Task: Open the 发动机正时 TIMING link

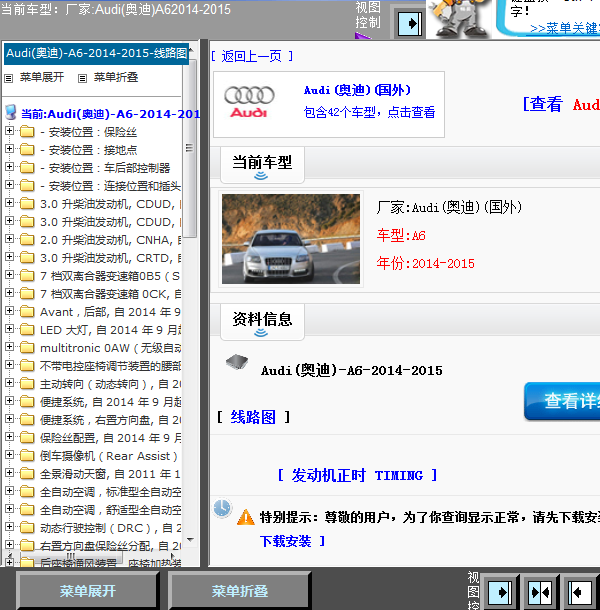Action: (357, 475)
